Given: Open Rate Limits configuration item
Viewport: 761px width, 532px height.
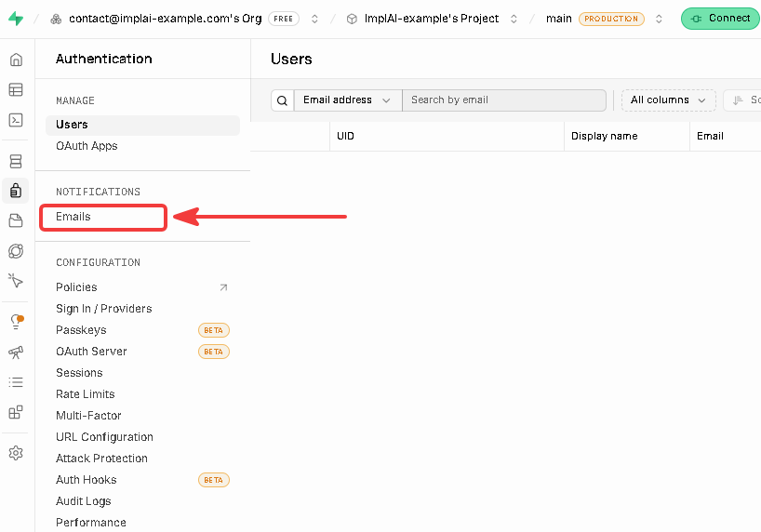Looking at the screenshot, I should tap(85, 394).
